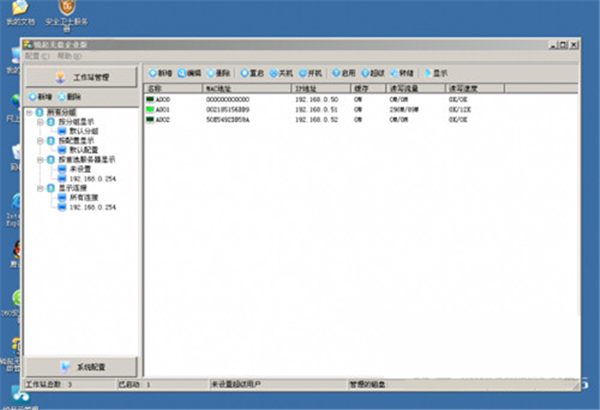Open the 工作站管理 panel button
This screenshot has width=600, height=410.
(80, 76)
